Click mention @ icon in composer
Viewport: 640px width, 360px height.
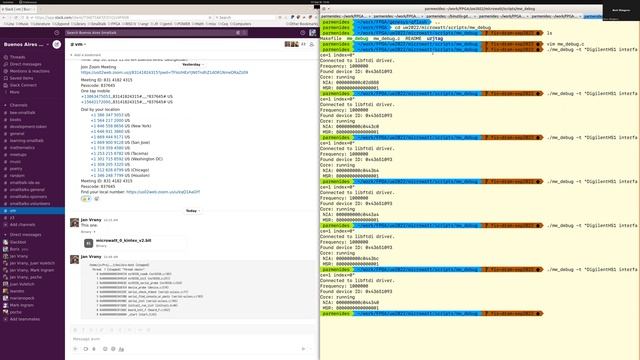click(113, 349)
